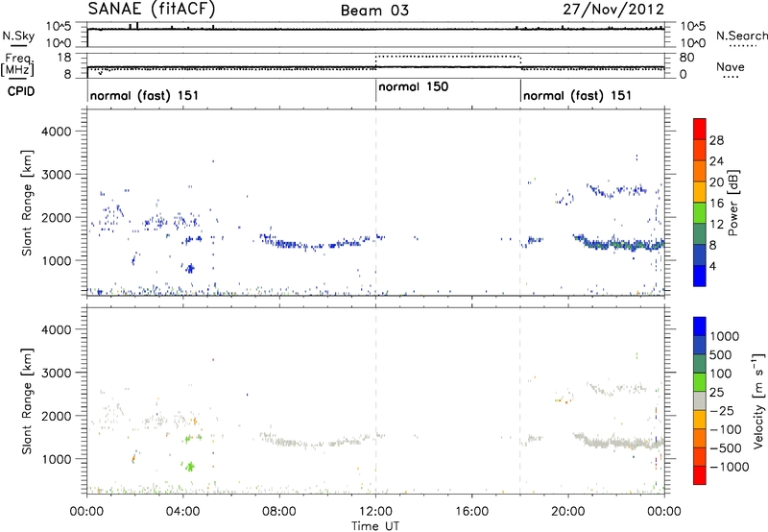Click the 2000 tick in the velocity panel
Image resolution: width=768 pixels, height=532 pixels.
tap(57, 416)
